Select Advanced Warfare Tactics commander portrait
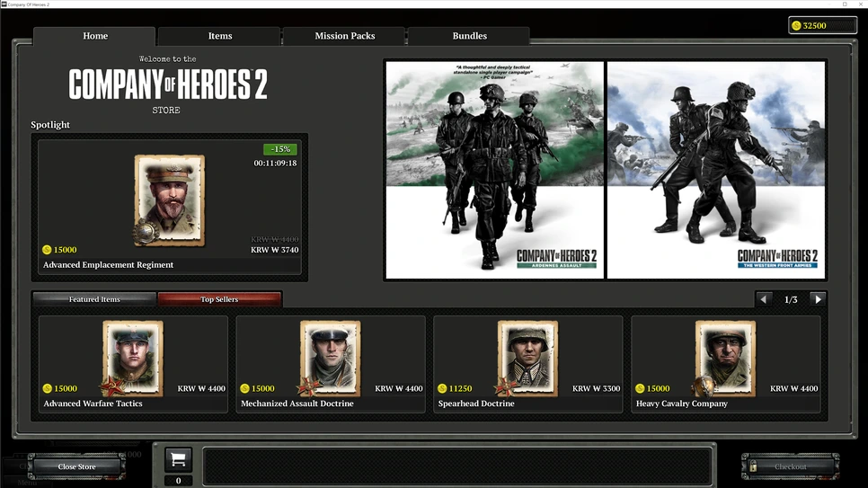 (133, 358)
